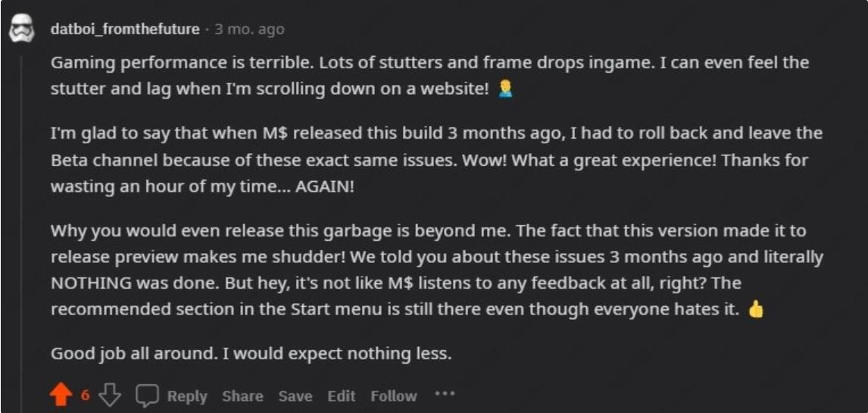Click the "Good job all around" line
The width and height of the screenshot is (868, 413).
click(x=251, y=353)
